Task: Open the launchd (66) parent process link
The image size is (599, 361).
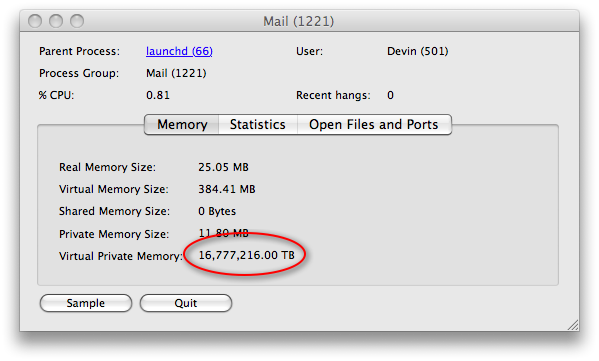Action: [179, 51]
